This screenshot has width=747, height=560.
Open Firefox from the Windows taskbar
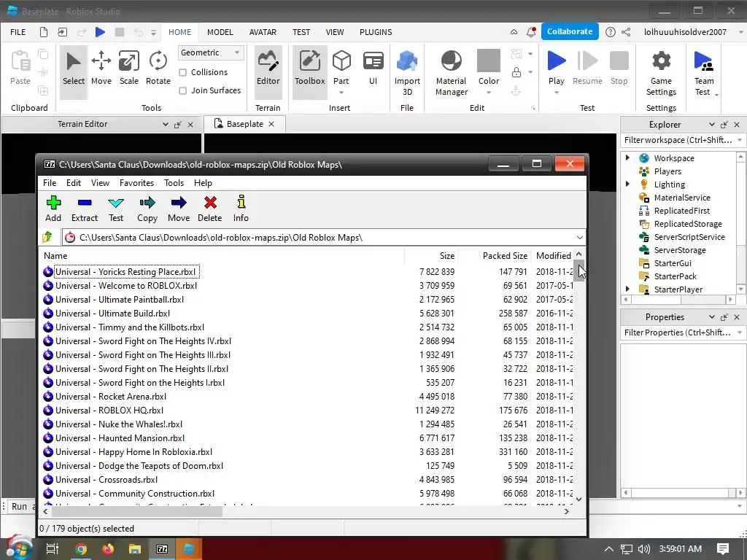click(108, 549)
